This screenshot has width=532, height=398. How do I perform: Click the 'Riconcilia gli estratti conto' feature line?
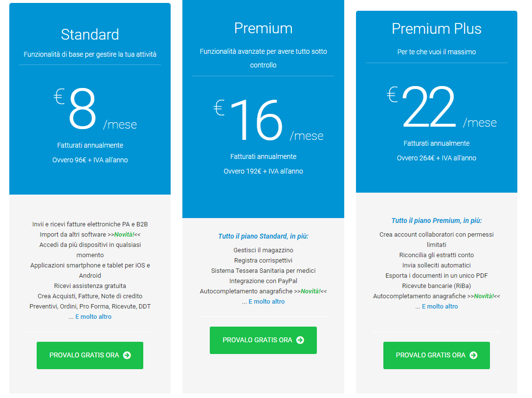(x=436, y=255)
